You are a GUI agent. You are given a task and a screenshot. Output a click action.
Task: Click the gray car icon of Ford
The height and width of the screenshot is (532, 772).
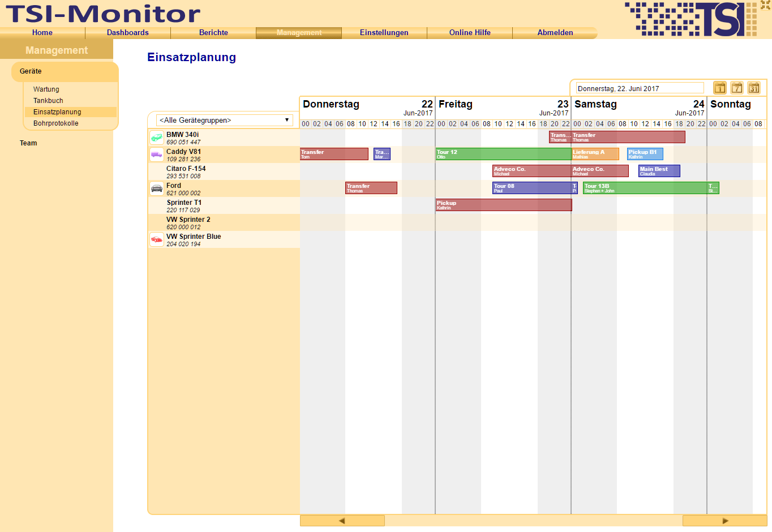coord(157,188)
